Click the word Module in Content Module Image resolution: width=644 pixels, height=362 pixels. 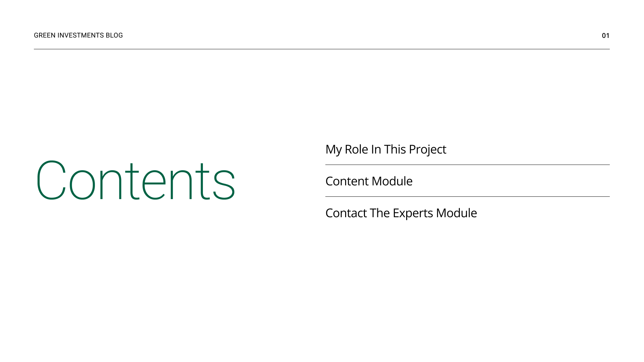(x=392, y=181)
